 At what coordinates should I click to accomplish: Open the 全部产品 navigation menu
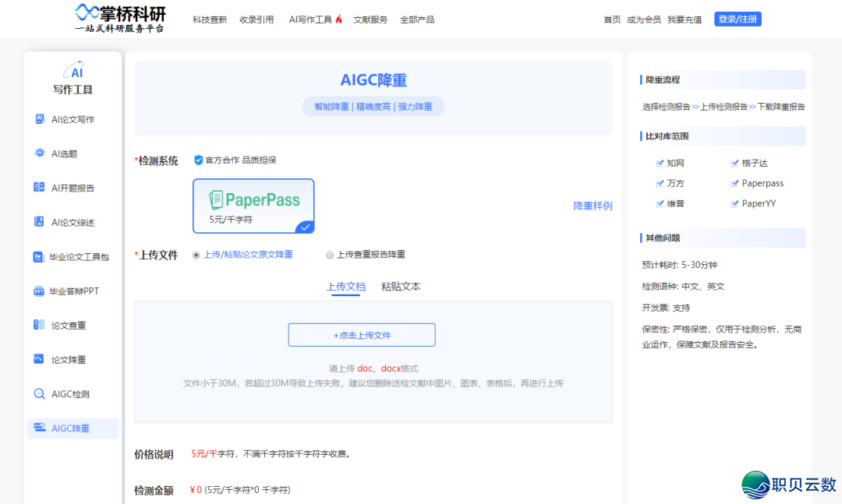pyautogui.click(x=417, y=19)
